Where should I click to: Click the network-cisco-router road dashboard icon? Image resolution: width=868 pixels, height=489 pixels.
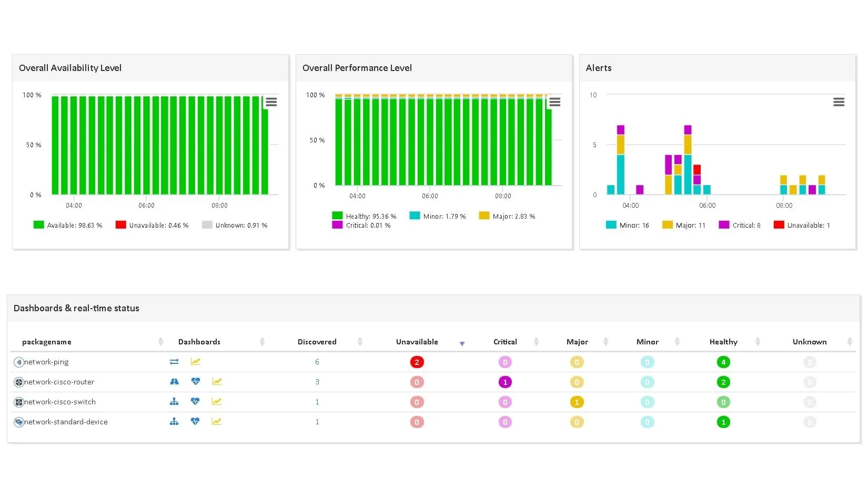pyautogui.click(x=174, y=382)
